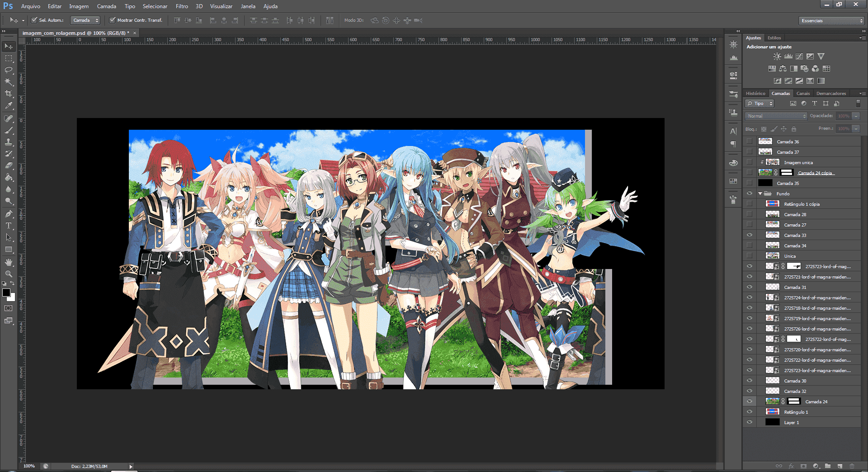This screenshot has width=868, height=472.
Task: Switch to the Canais tab
Action: (x=803, y=94)
